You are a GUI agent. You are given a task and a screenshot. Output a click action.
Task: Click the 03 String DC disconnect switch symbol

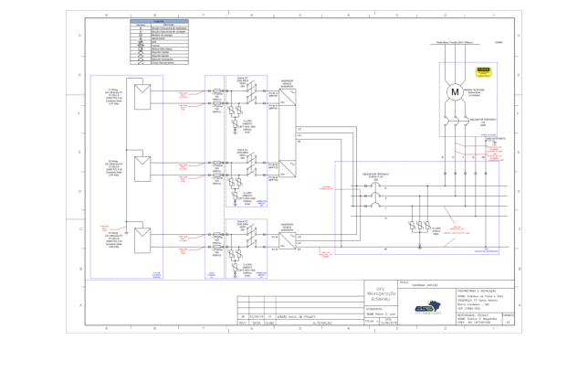(x=252, y=238)
